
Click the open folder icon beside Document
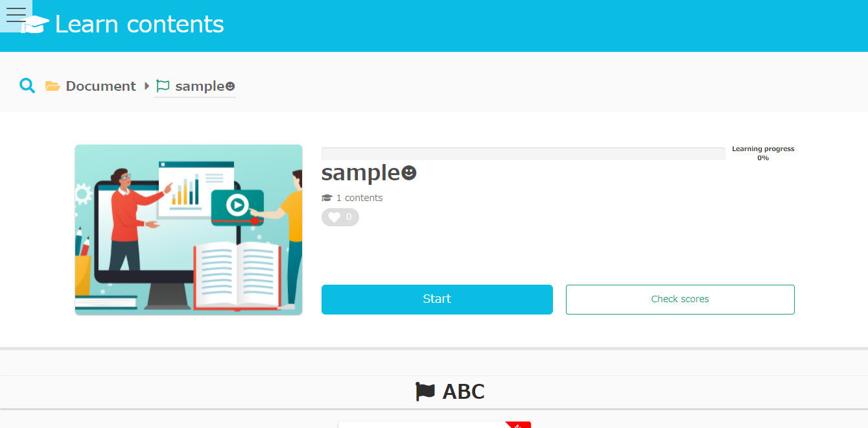click(53, 86)
